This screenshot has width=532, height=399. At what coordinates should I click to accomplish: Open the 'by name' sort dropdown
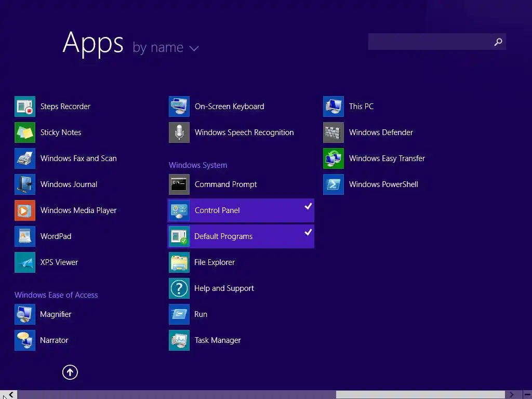(x=166, y=47)
